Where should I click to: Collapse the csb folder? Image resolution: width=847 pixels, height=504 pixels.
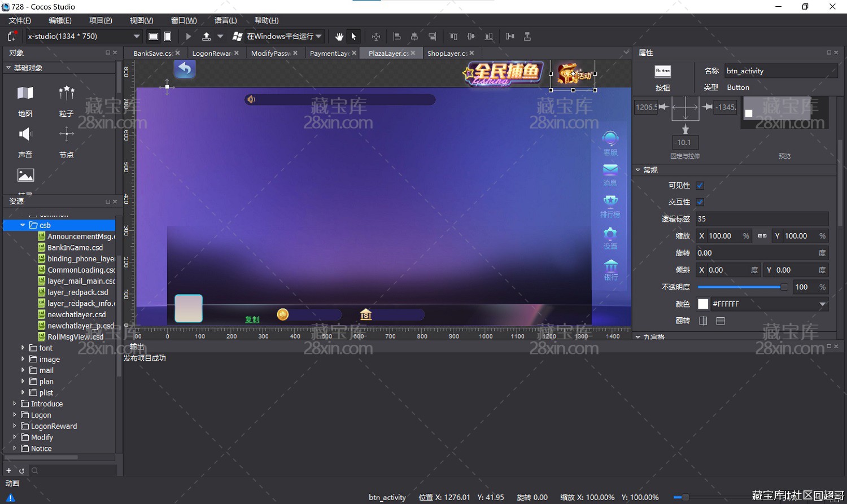pyautogui.click(x=23, y=225)
